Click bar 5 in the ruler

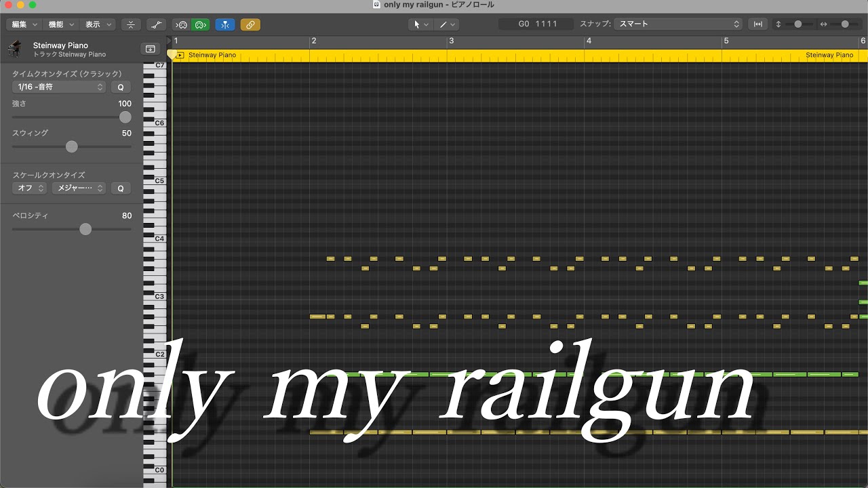pos(726,41)
